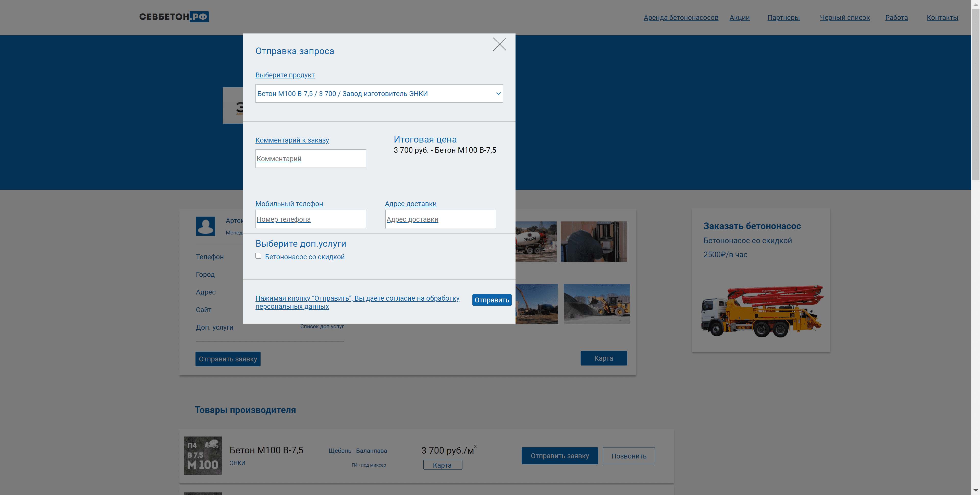The width and height of the screenshot is (980, 495).
Task: Click the Адрес доставки label above the field
Action: [410, 204]
